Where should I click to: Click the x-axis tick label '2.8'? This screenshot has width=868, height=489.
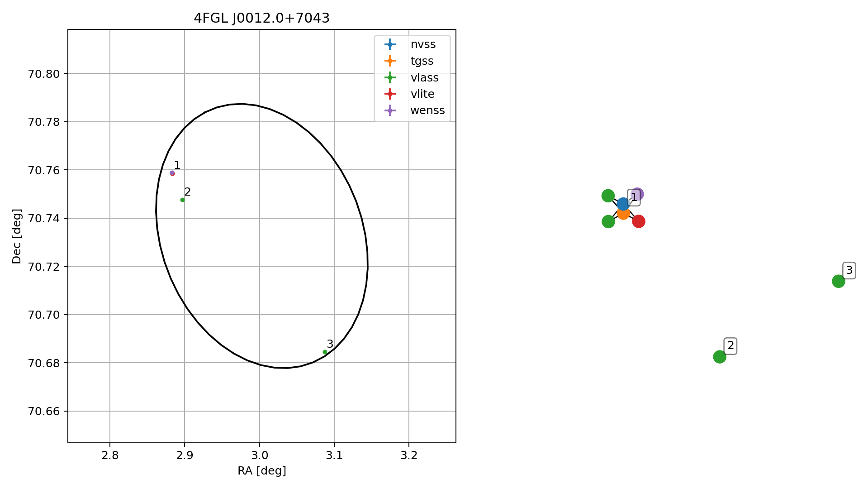coord(110,455)
